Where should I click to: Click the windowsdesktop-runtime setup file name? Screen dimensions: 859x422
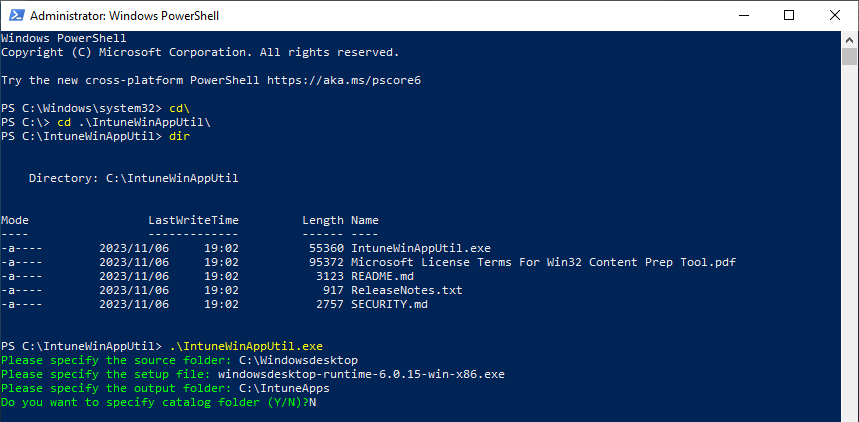tap(362, 374)
